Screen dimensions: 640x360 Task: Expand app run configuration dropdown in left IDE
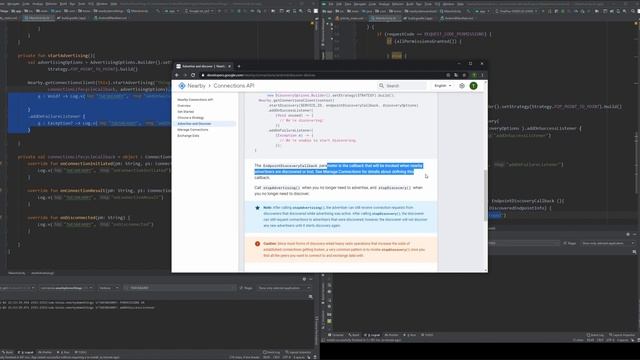pos(172,11)
